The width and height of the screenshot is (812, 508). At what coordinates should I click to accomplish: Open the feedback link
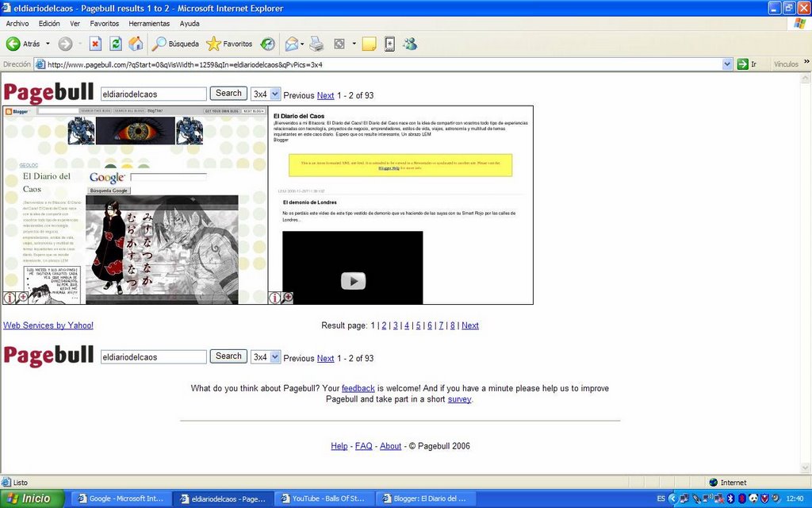358,388
